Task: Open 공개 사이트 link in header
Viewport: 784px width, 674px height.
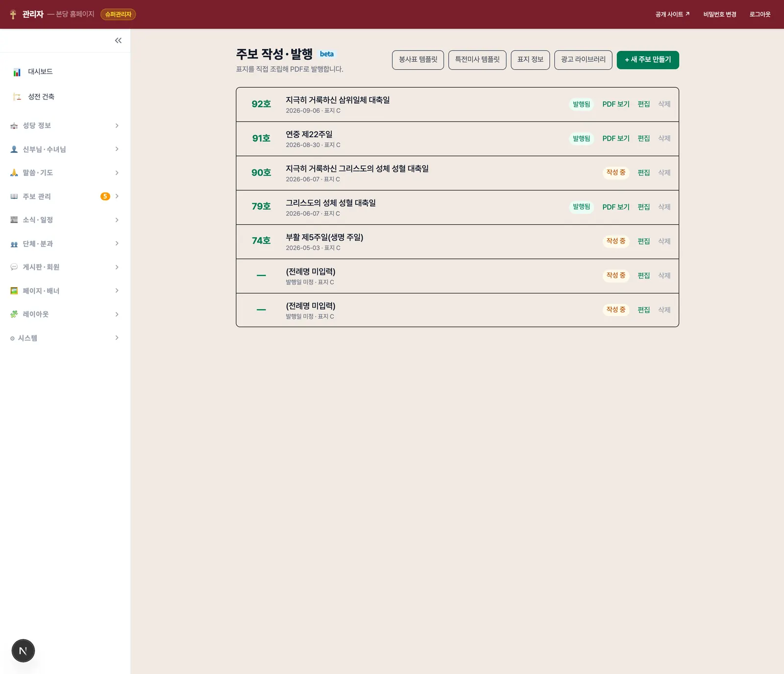Action: pos(672,14)
